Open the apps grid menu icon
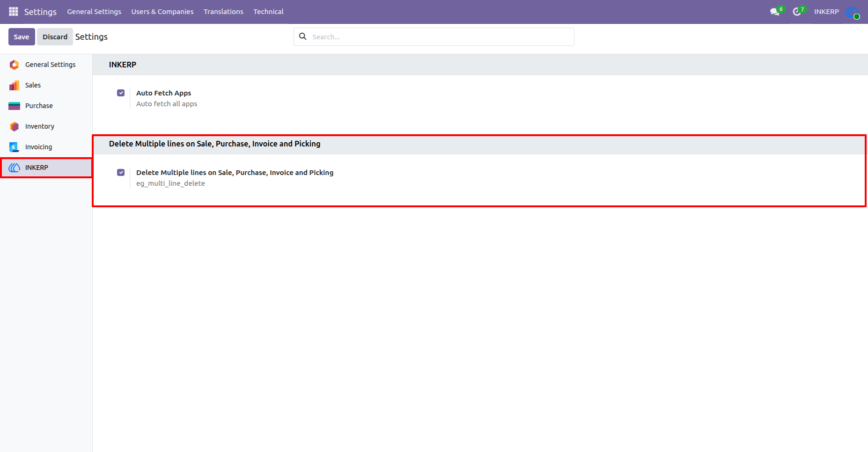 click(x=14, y=11)
